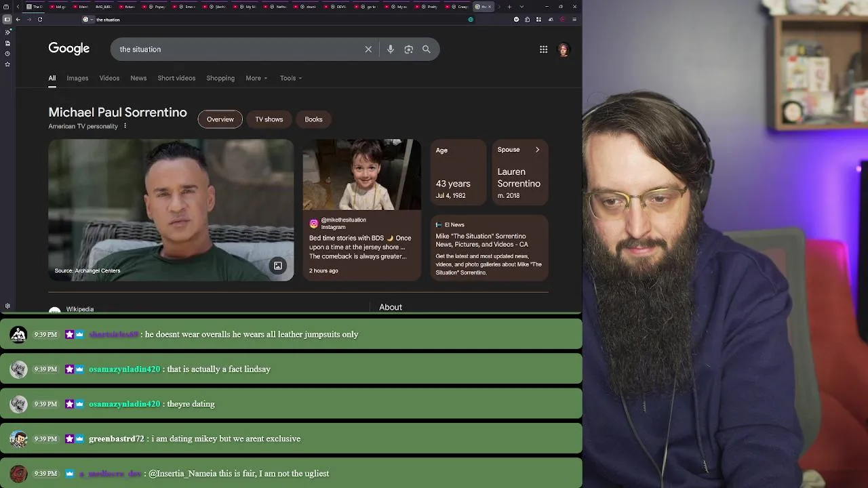
Task: Select the Overview chip
Action: [220, 119]
